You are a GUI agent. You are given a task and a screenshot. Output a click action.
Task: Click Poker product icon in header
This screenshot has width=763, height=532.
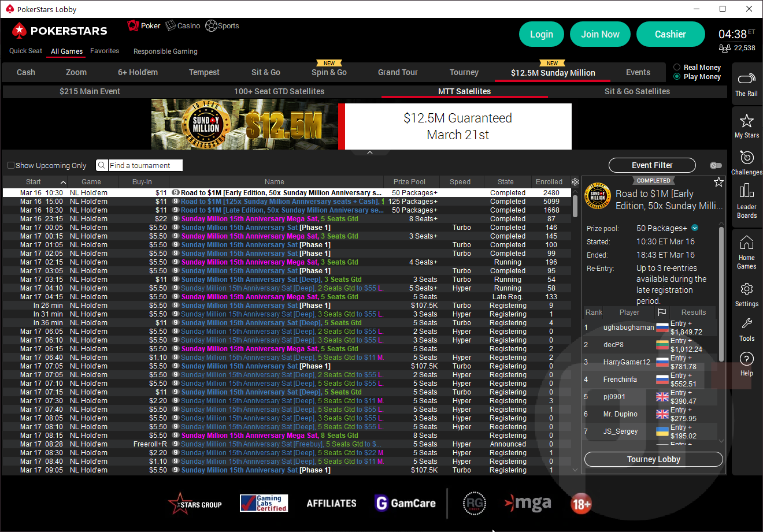tap(133, 25)
